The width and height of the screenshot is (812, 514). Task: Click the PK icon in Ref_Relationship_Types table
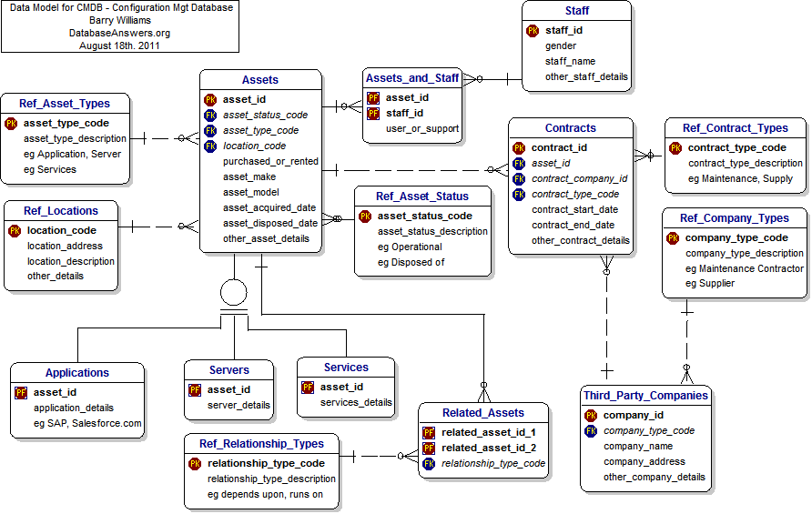click(x=195, y=464)
